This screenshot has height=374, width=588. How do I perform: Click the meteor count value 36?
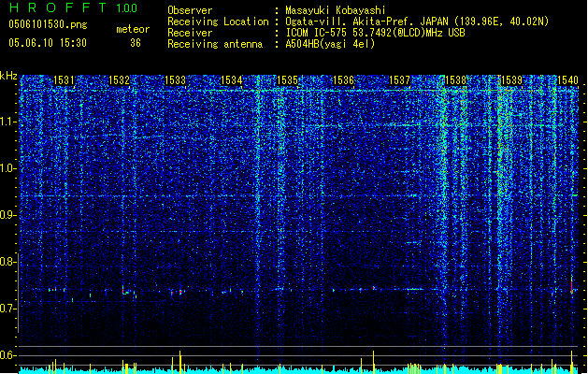[136, 43]
